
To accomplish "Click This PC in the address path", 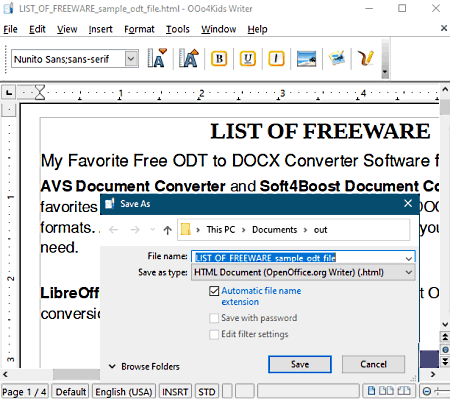I will pos(221,230).
